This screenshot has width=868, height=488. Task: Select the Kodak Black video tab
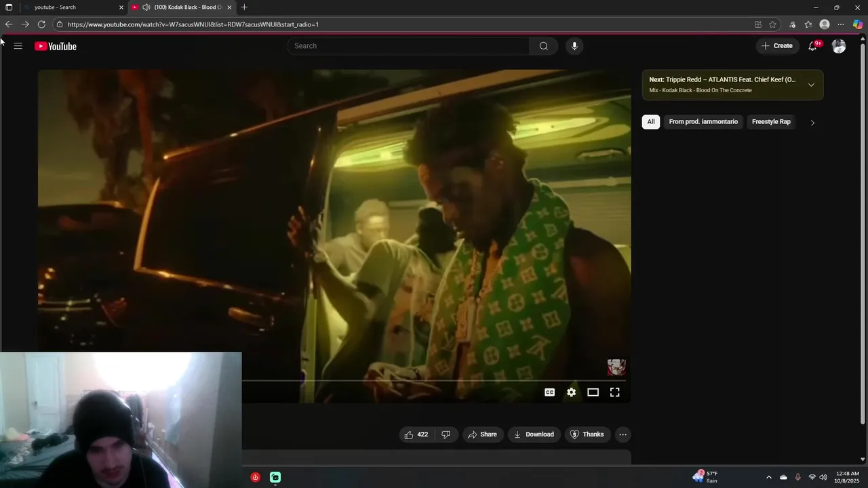point(183,7)
